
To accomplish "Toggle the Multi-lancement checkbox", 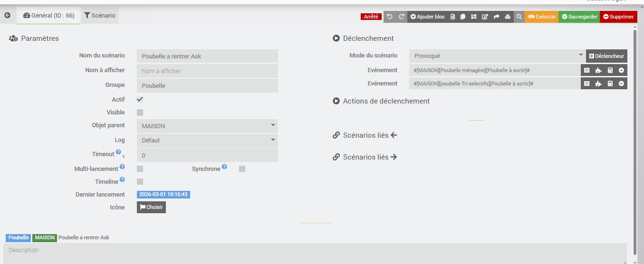I will click(x=140, y=169).
